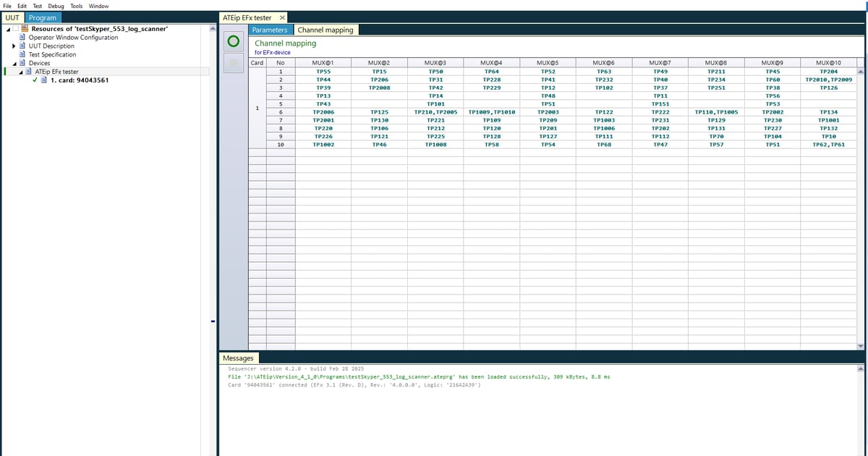Click the green ring status icon

(x=233, y=41)
